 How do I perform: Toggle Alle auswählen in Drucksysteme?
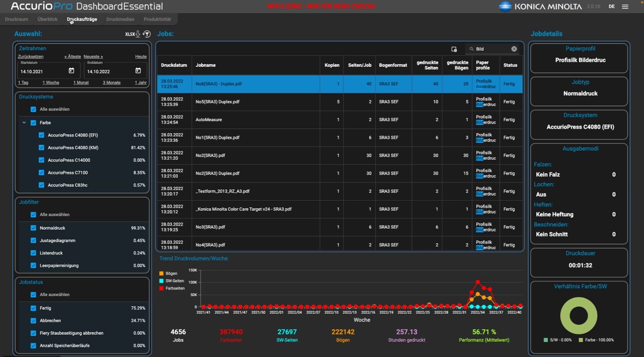pyautogui.click(x=33, y=109)
